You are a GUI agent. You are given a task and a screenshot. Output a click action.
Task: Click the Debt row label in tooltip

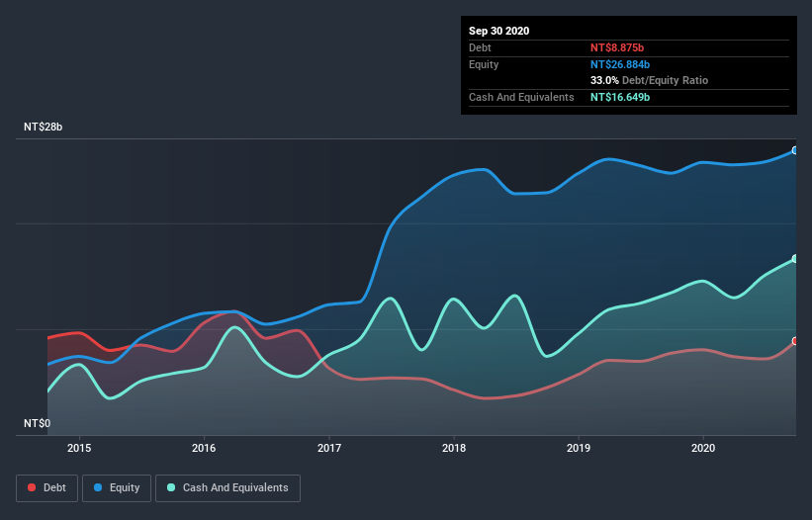pyautogui.click(x=480, y=48)
